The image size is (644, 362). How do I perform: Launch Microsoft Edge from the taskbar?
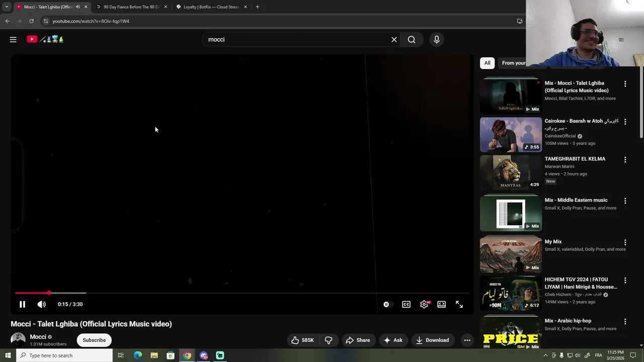137,355
